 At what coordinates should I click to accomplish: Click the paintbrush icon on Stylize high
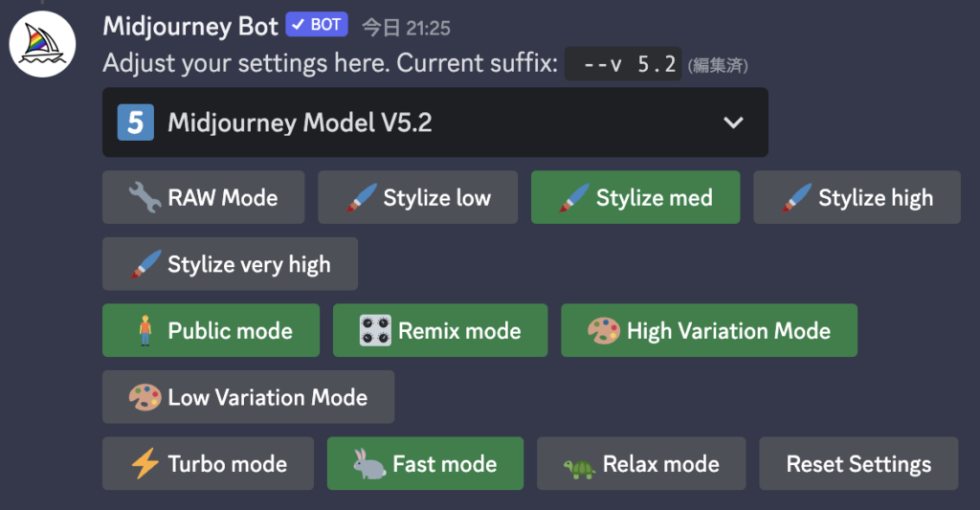[x=797, y=197]
